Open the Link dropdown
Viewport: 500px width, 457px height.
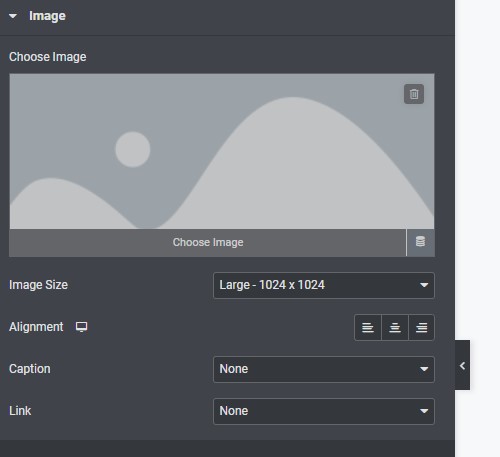pos(324,411)
